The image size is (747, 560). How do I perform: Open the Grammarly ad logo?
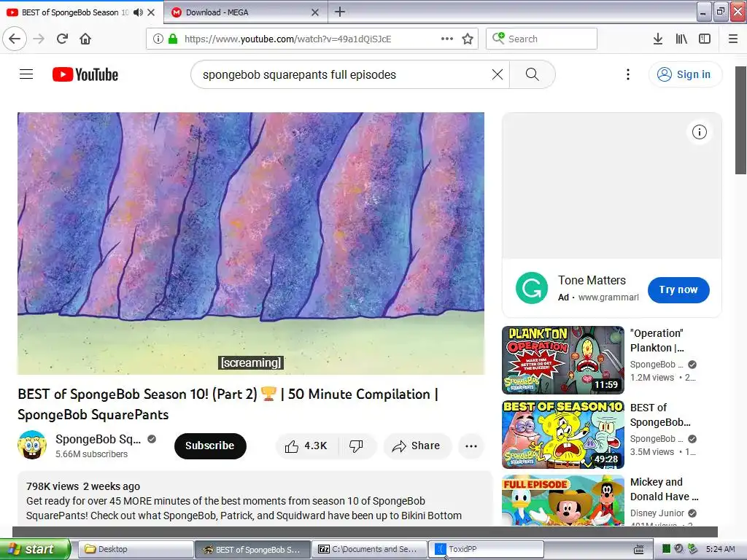(532, 287)
